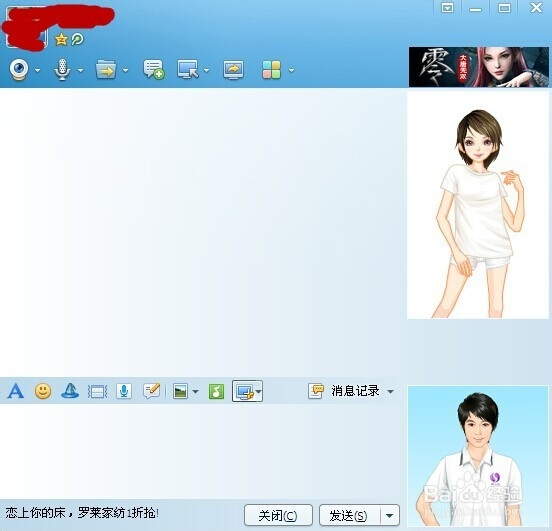Open the colorful apps grid icon
Screen dimensions: 552x531
coord(271,70)
